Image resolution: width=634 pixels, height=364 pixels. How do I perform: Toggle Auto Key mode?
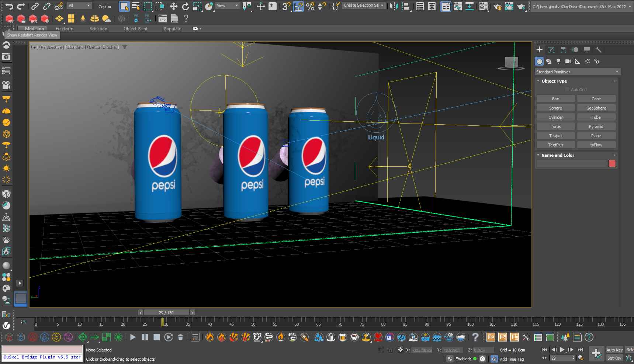[614, 350]
